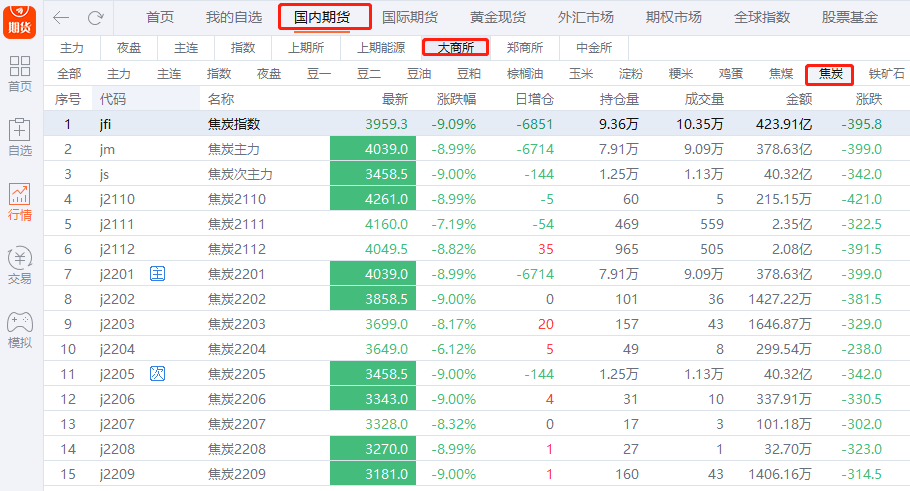Open the 自选 watchlist sidebar icon
Image resolution: width=910 pixels, height=491 pixels.
[20, 136]
